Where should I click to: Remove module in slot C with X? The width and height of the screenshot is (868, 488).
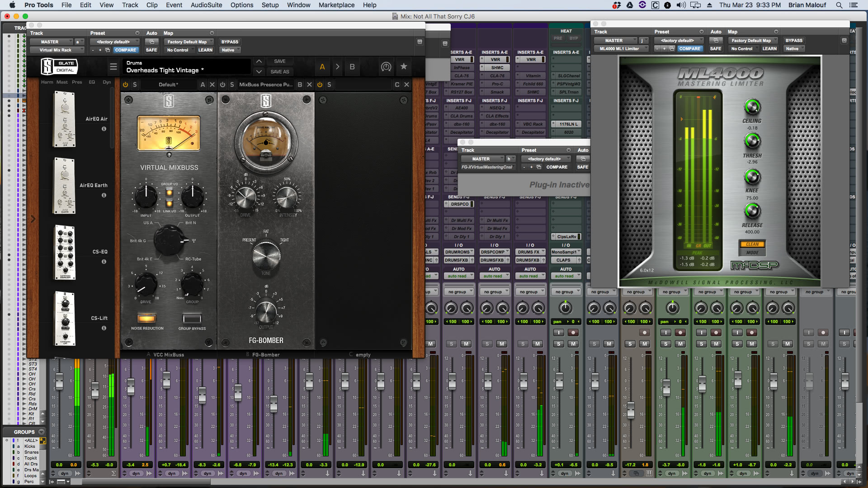coord(406,84)
